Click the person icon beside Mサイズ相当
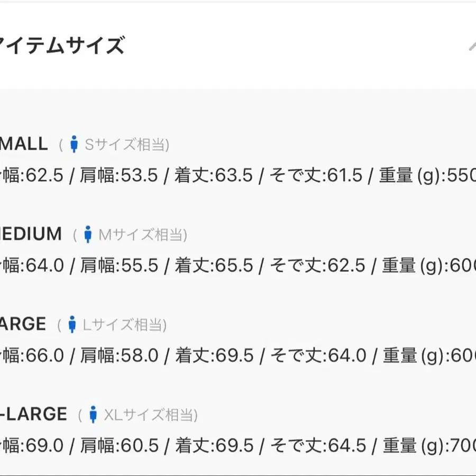The image size is (476, 476). (x=88, y=234)
